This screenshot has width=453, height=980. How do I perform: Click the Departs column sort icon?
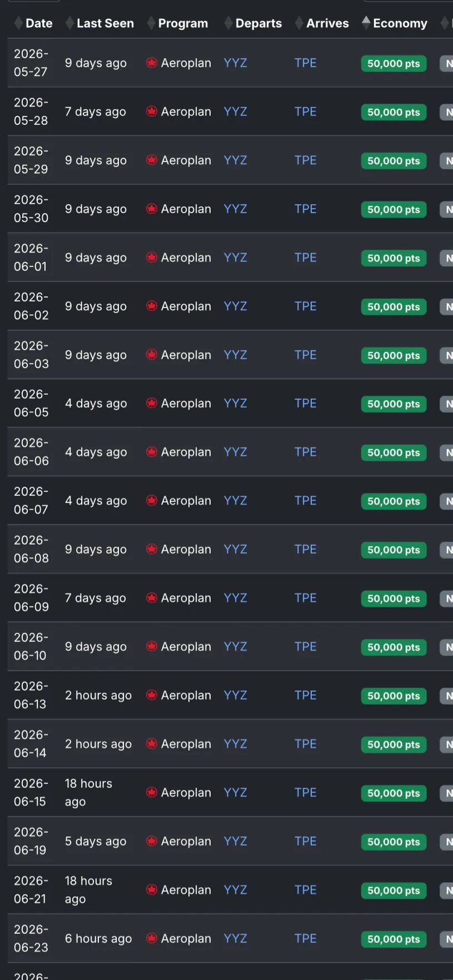[228, 23]
